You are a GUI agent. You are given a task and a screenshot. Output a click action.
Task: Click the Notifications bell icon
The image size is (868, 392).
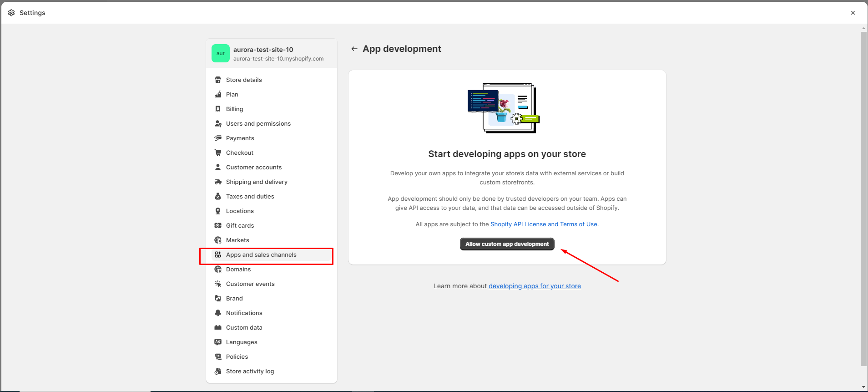tap(218, 313)
